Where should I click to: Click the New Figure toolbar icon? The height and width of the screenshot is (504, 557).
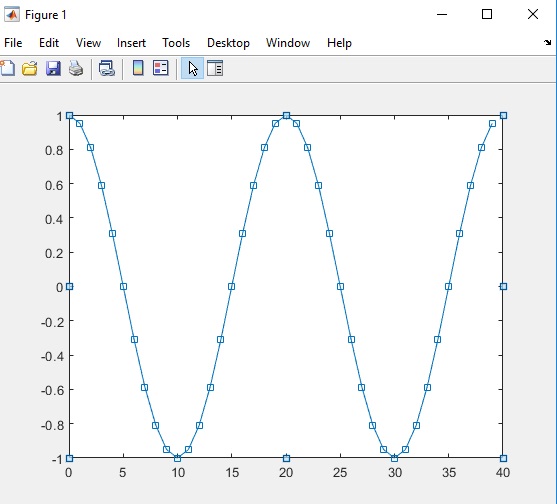point(7,68)
